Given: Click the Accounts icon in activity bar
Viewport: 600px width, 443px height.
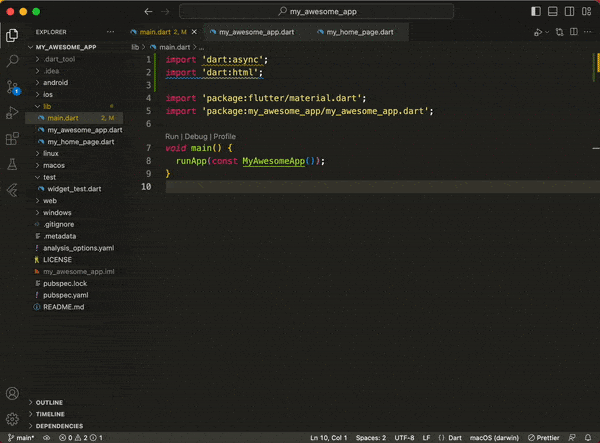Looking at the screenshot, I should pos(12,394).
